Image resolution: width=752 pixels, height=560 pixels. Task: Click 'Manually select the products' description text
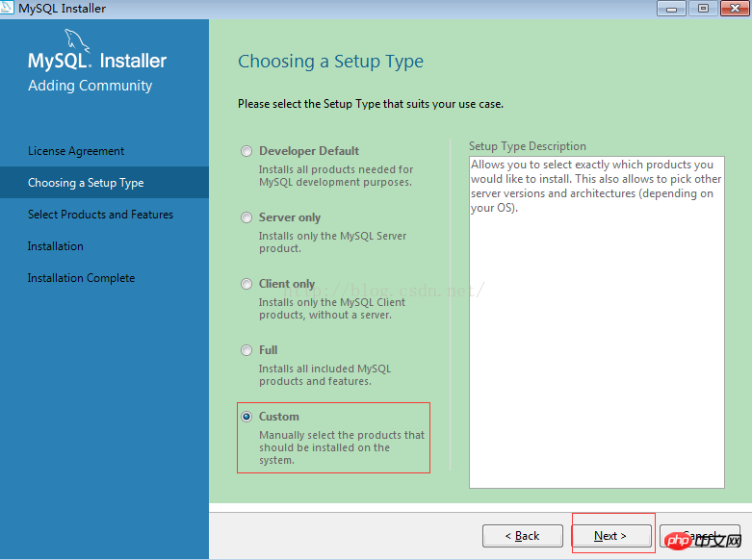tap(342, 447)
